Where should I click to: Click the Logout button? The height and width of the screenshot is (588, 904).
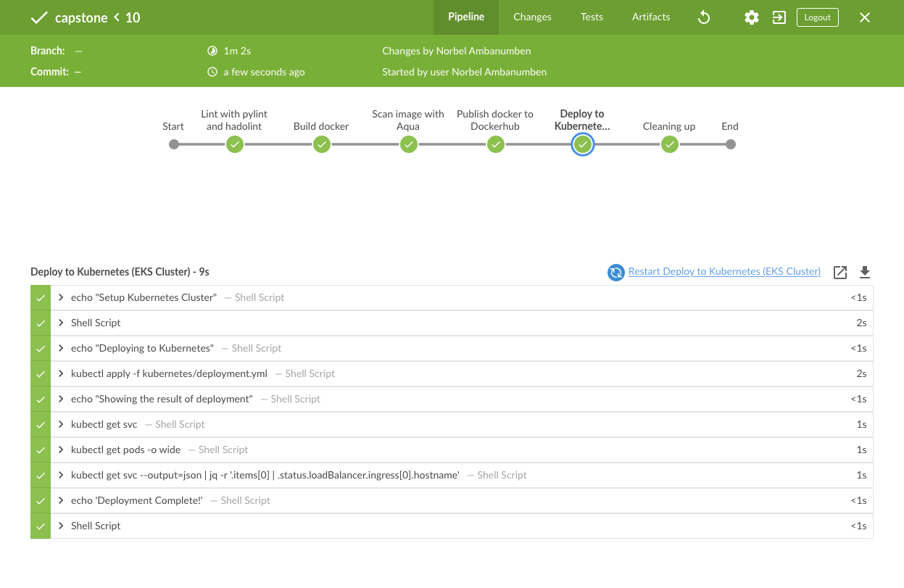point(817,17)
